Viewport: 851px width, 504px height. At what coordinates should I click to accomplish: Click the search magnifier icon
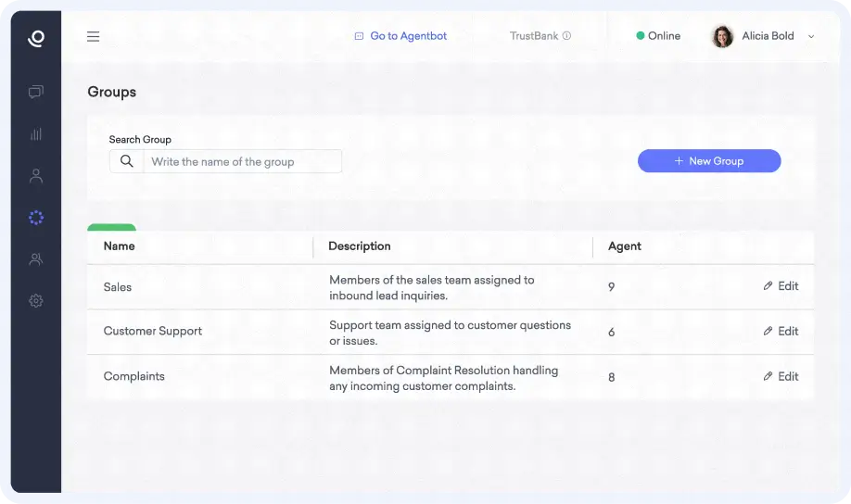click(127, 161)
